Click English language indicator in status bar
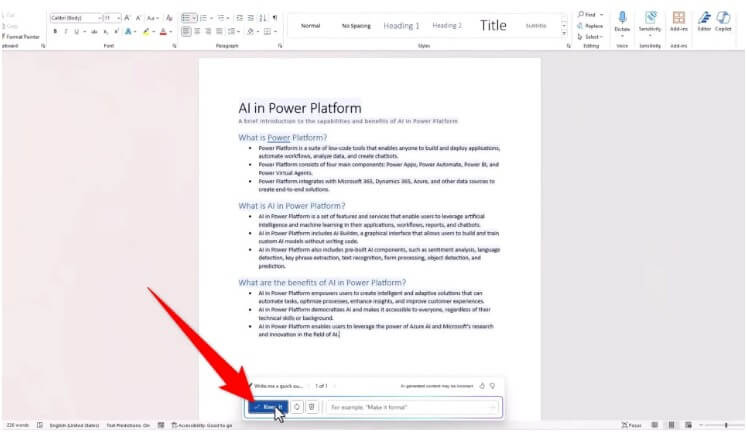The image size is (747, 433). [x=74, y=425]
